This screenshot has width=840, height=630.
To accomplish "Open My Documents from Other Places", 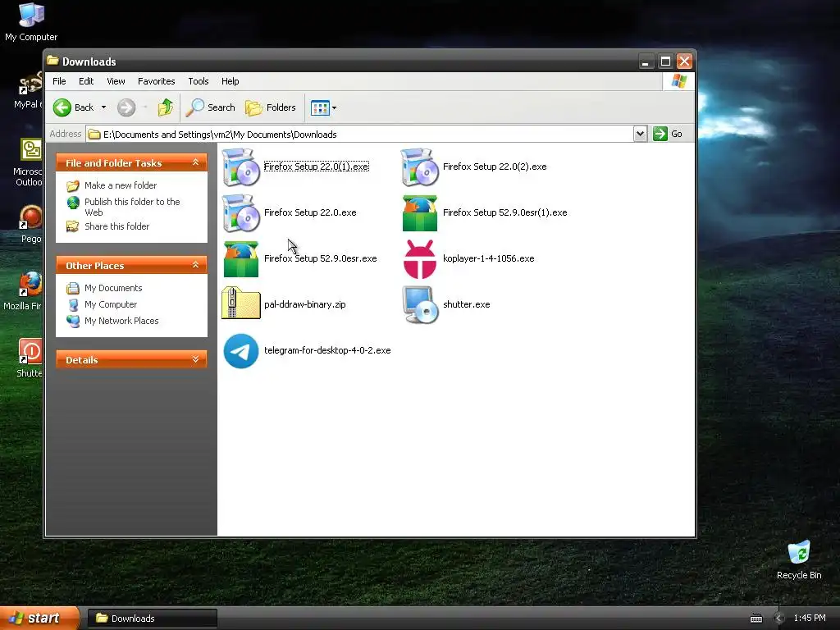I will [113, 288].
